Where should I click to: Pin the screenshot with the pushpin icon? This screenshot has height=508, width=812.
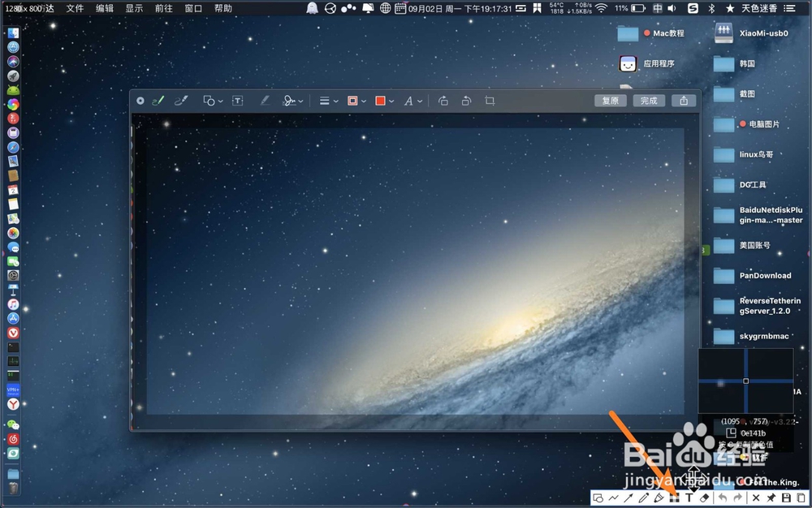pyautogui.click(x=771, y=498)
